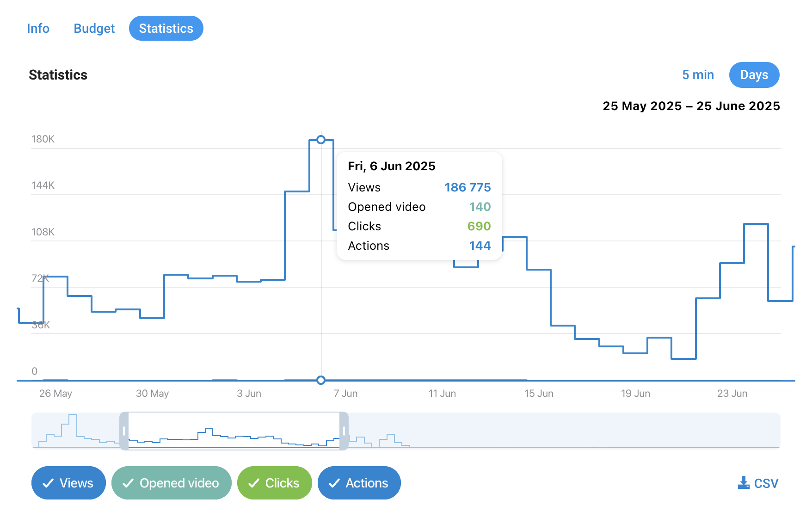Toggle the Views series off
Screen dimensions: 812x518
[68, 483]
